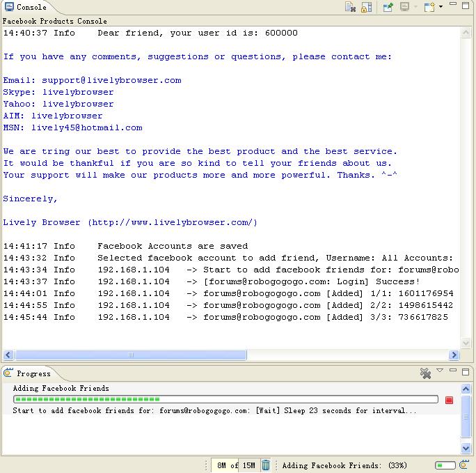Click 'Facebook Accounts are saved' log line
This screenshot has width=476, height=473.
[x=126, y=246]
